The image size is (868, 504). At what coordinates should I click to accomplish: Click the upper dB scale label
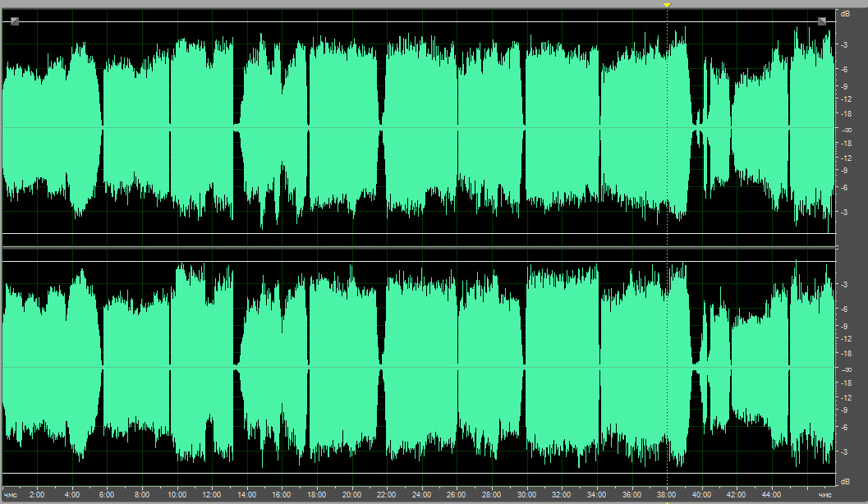tap(845, 13)
